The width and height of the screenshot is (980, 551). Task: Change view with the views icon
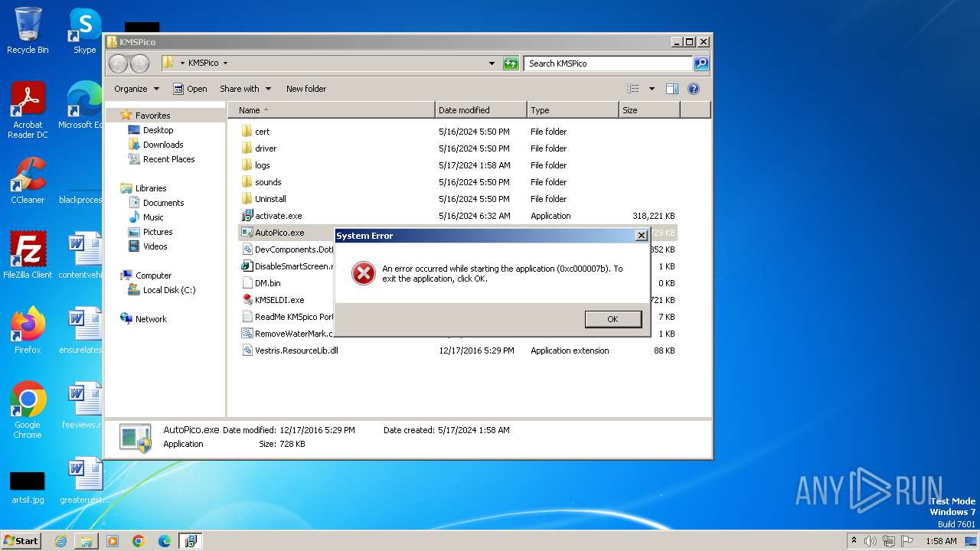point(632,89)
